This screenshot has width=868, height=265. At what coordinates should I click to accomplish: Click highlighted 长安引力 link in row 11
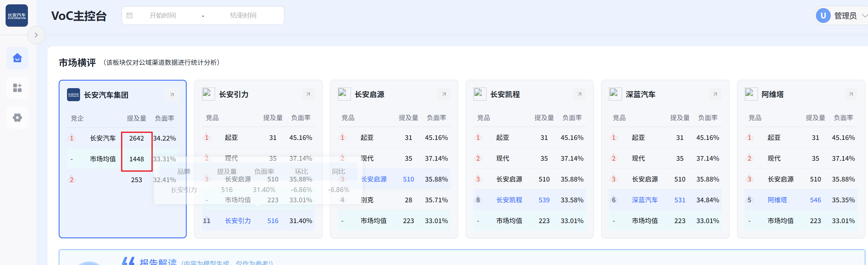click(238, 221)
